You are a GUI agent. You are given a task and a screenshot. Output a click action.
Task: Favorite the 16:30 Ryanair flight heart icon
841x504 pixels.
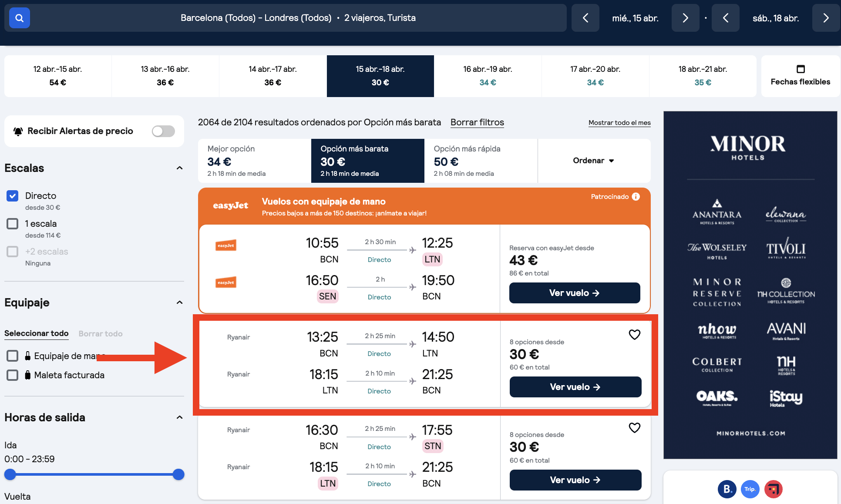(x=634, y=428)
